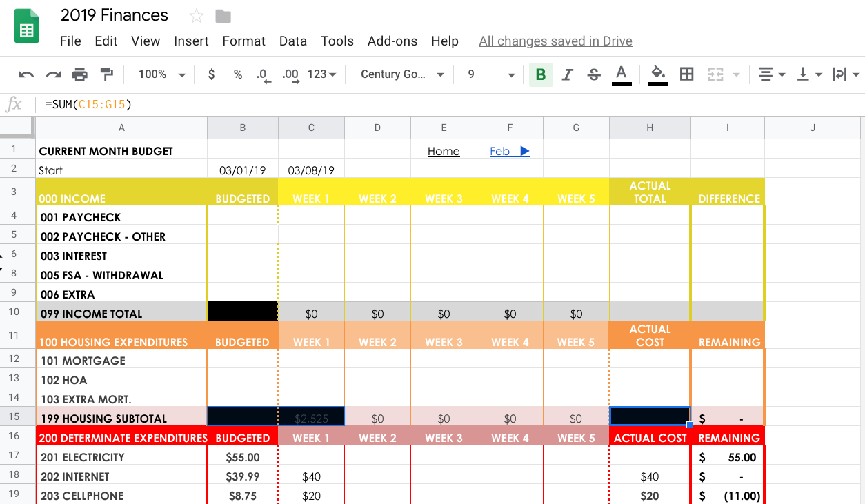Image resolution: width=865 pixels, height=504 pixels.
Task: Follow the Home link in row 1
Action: pyautogui.click(x=443, y=152)
